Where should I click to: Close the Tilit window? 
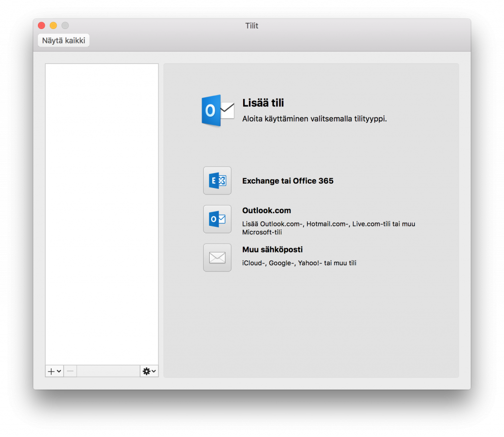(x=41, y=25)
